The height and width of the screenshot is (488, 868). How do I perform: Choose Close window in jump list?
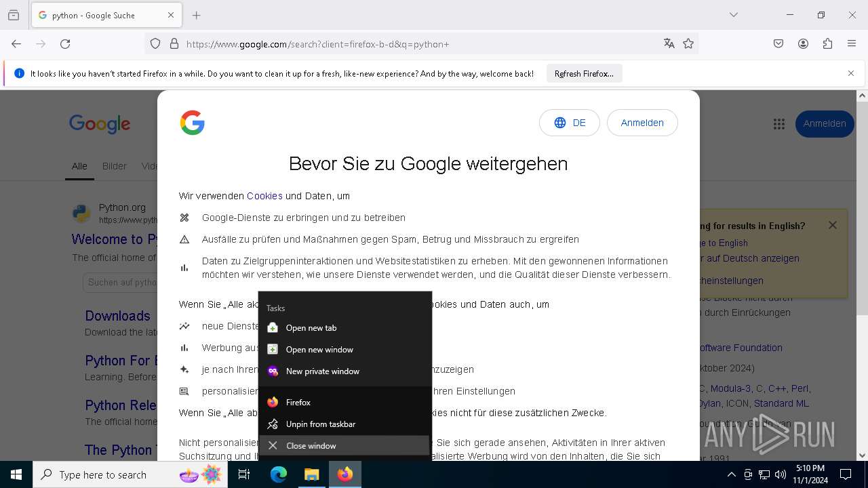[x=345, y=446]
